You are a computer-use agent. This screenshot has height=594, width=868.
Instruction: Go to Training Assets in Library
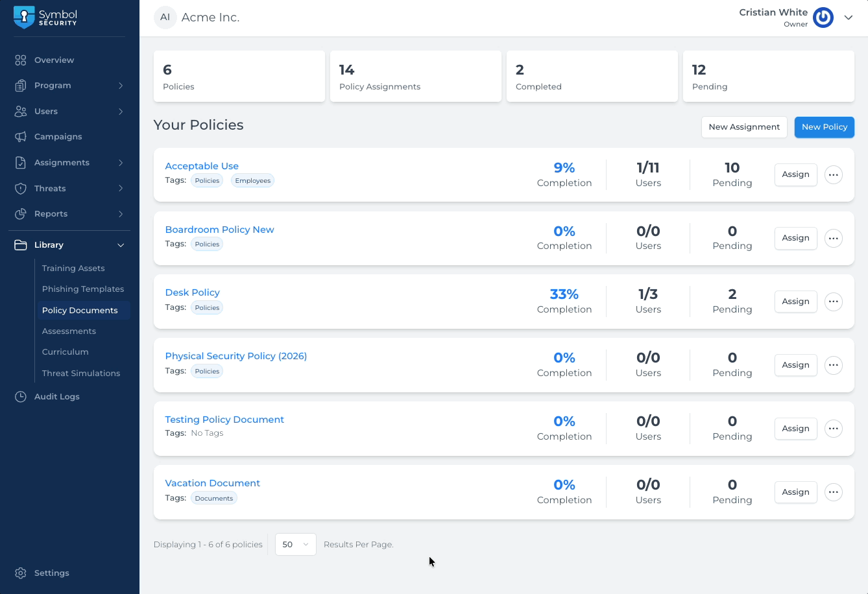73,268
